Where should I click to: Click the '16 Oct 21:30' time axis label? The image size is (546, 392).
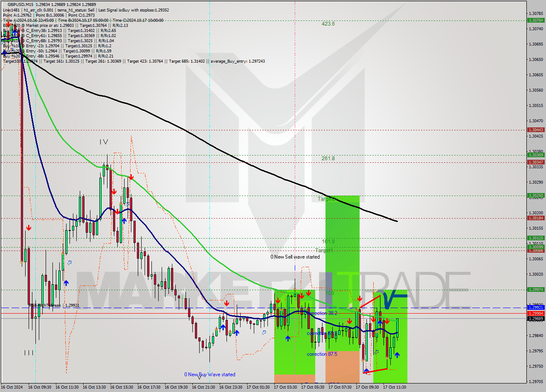point(203,387)
